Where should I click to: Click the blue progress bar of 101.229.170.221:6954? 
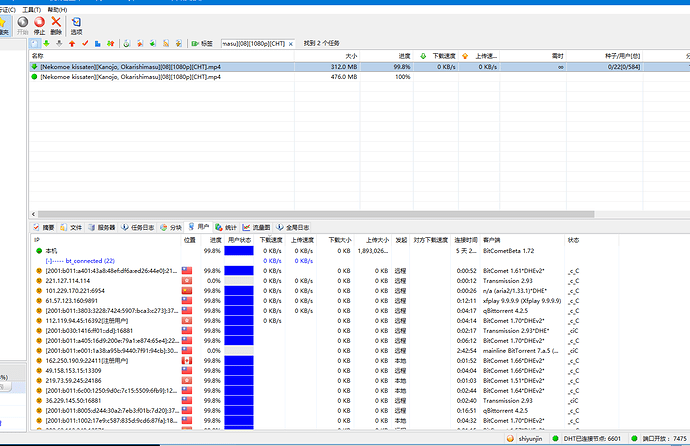coord(239,291)
